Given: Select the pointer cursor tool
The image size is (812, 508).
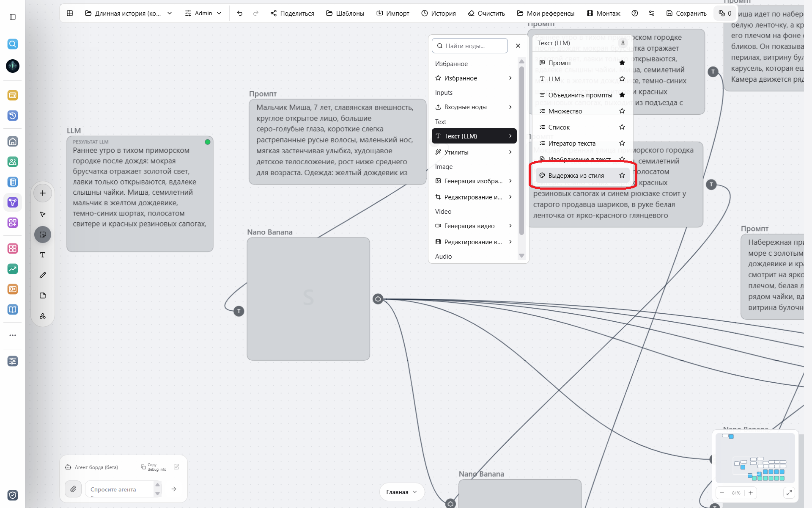Looking at the screenshot, I should [x=43, y=214].
